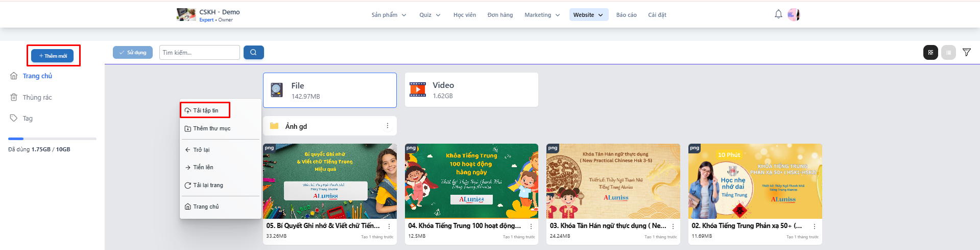Click file title 05. Bí Quyết Ghi nhớ
The image size is (980, 250).
323,225
